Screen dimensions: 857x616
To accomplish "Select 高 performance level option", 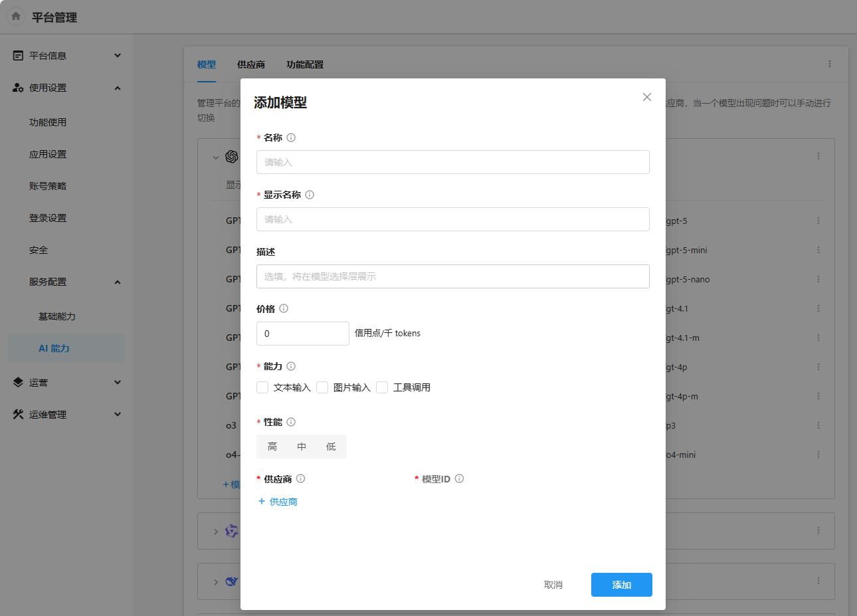I will point(272,447).
